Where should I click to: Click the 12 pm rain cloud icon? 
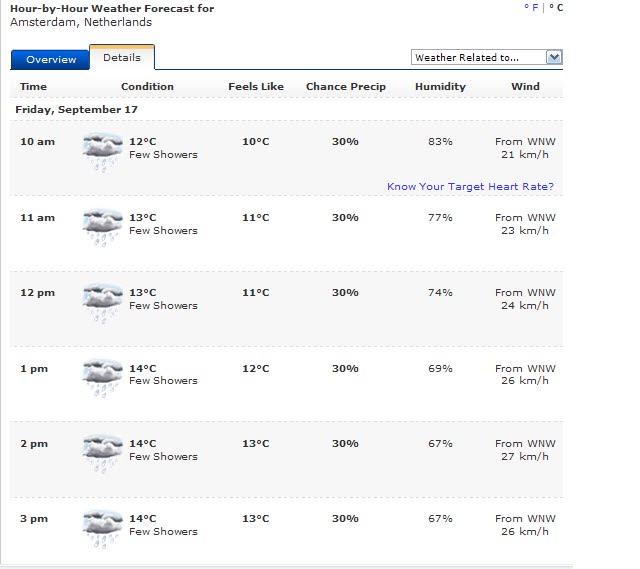[x=102, y=303]
